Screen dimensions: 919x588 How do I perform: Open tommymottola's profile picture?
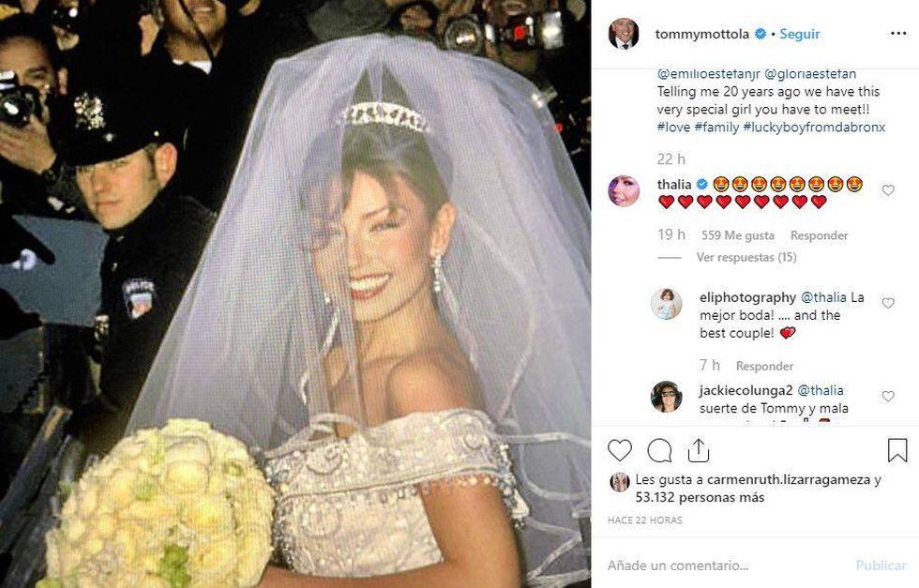(x=624, y=34)
